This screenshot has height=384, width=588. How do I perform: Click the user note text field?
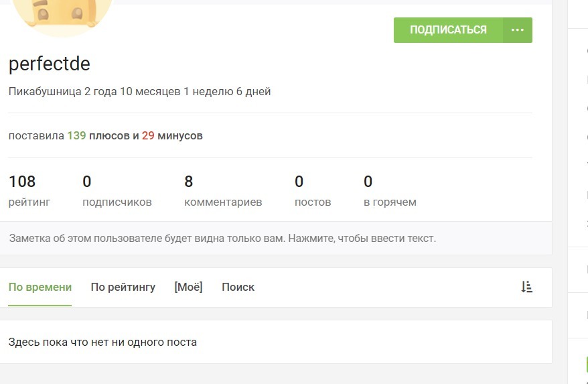222,238
